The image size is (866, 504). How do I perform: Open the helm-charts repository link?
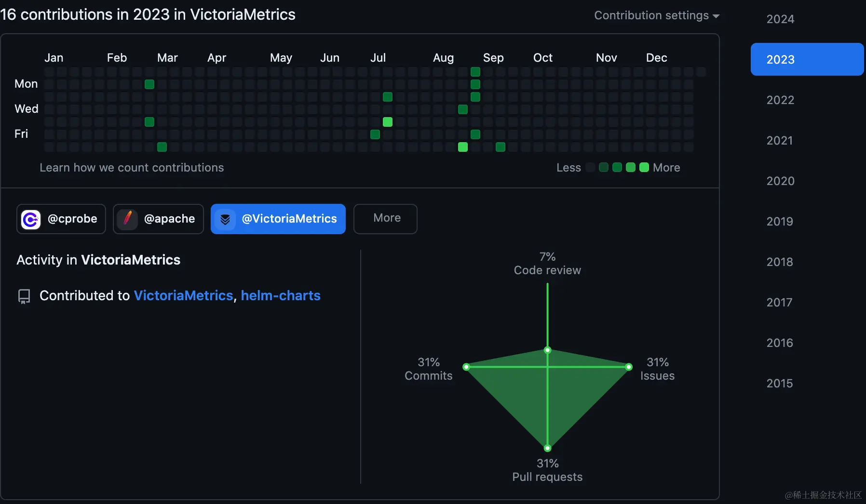[281, 295]
